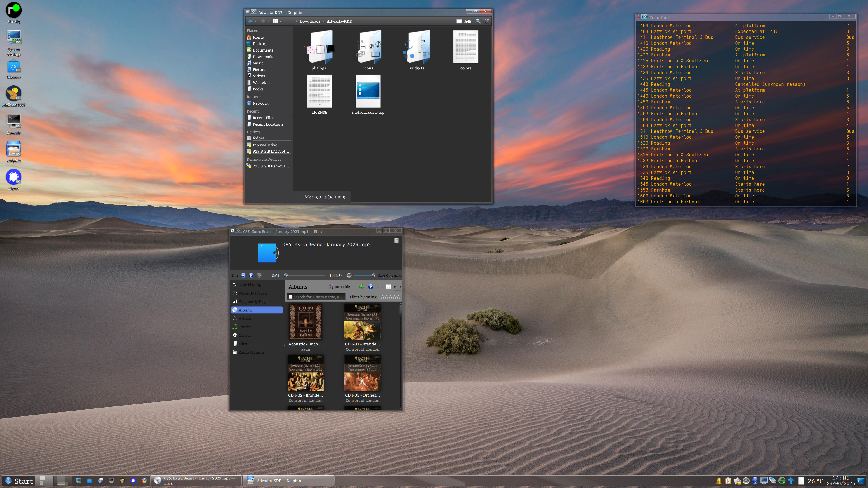868x488 pixels.
Task: Open the Signal desktop icon
Action: (x=14, y=180)
